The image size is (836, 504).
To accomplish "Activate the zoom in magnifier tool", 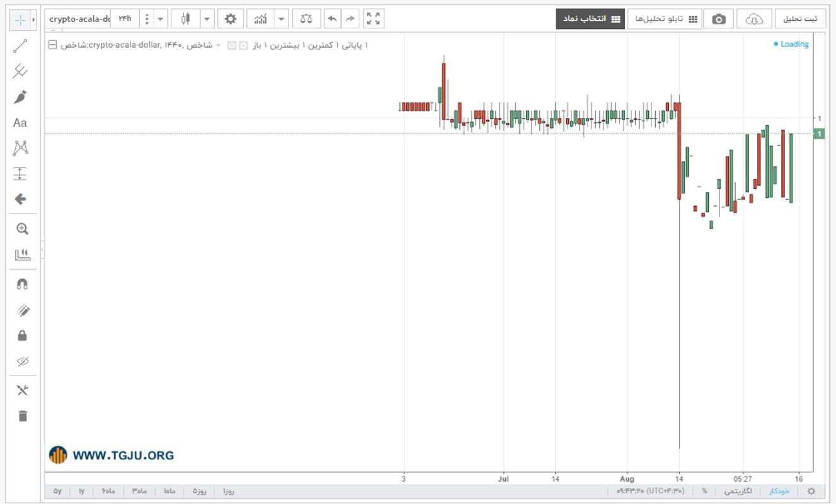I will 23,229.
